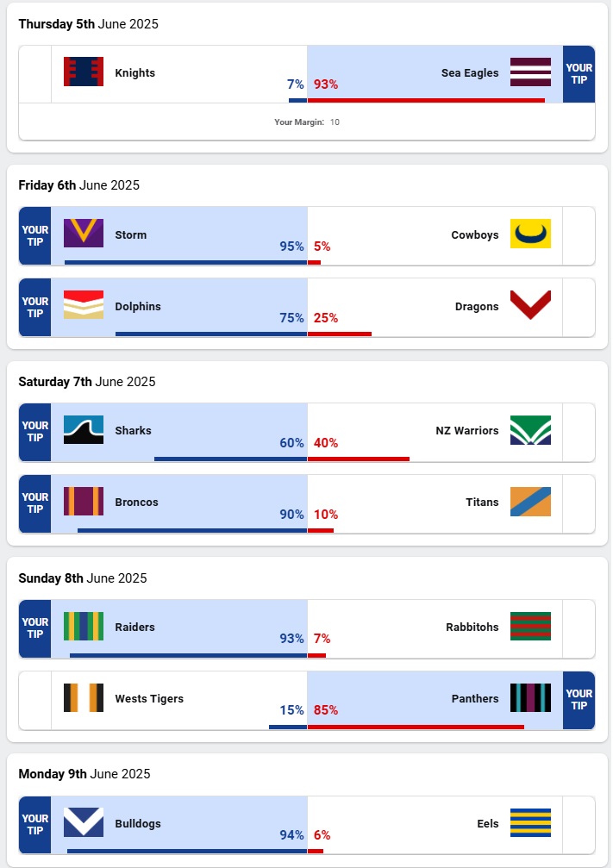
Task: Click the Storm purple logo icon
Action: pos(84,234)
